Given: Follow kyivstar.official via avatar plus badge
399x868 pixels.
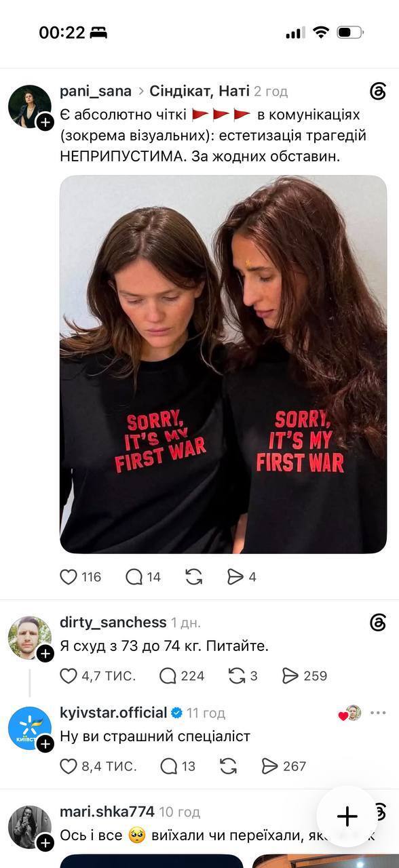Looking at the screenshot, I should (45, 744).
